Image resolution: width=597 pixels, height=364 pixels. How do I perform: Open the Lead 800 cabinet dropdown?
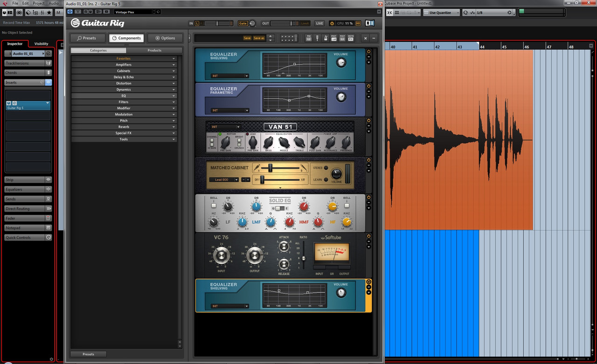click(224, 179)
